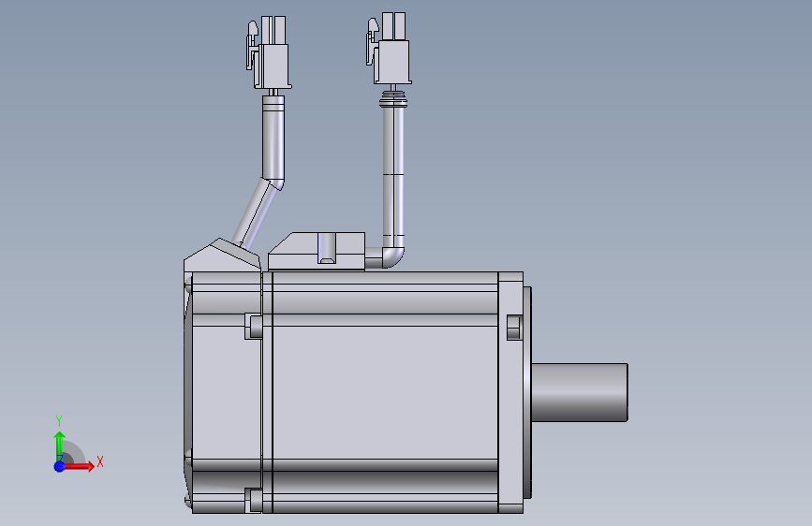
Task: Click the X label of the triad
Action: 100,461
